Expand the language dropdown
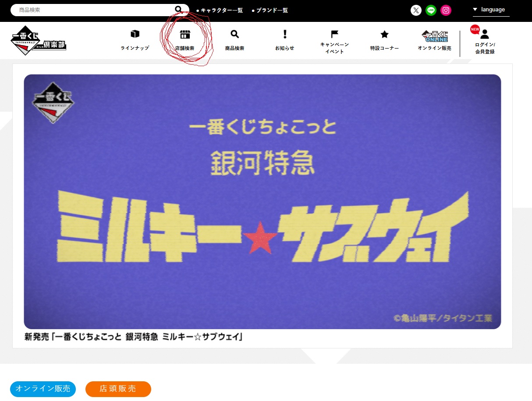The height and width of the screenshot is (401, 532). 489,10
